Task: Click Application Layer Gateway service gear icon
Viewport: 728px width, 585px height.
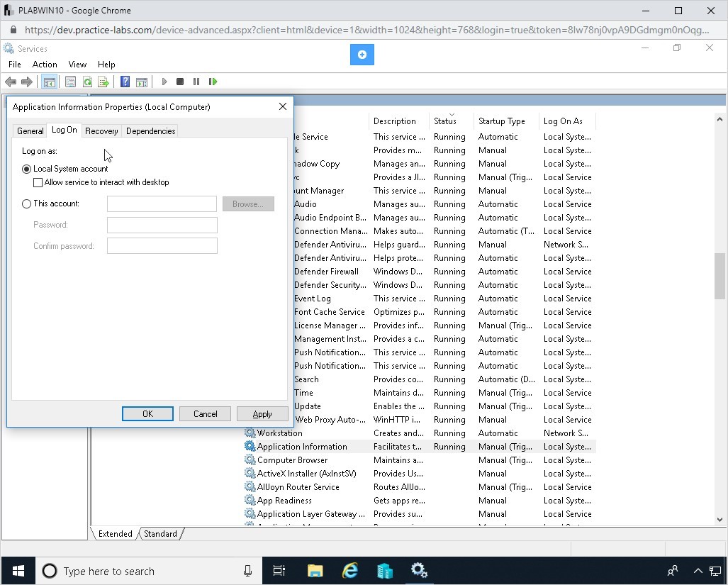Action: tap(250, 513)
